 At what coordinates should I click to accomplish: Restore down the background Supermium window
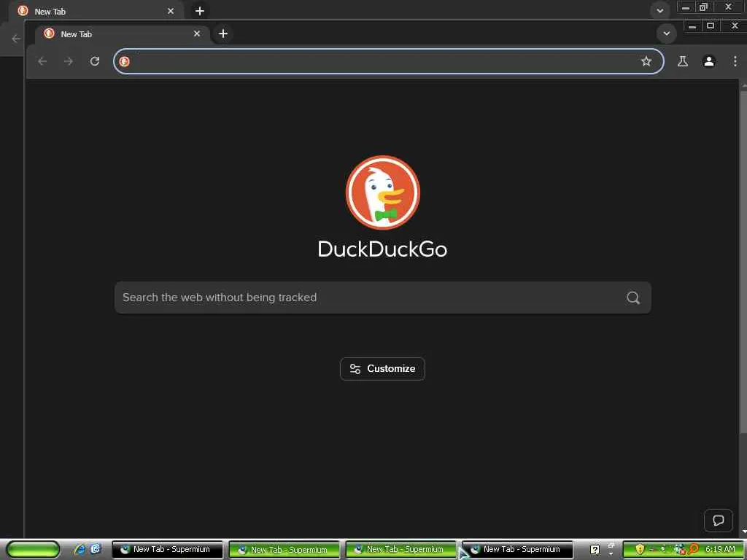coord(703,7)
